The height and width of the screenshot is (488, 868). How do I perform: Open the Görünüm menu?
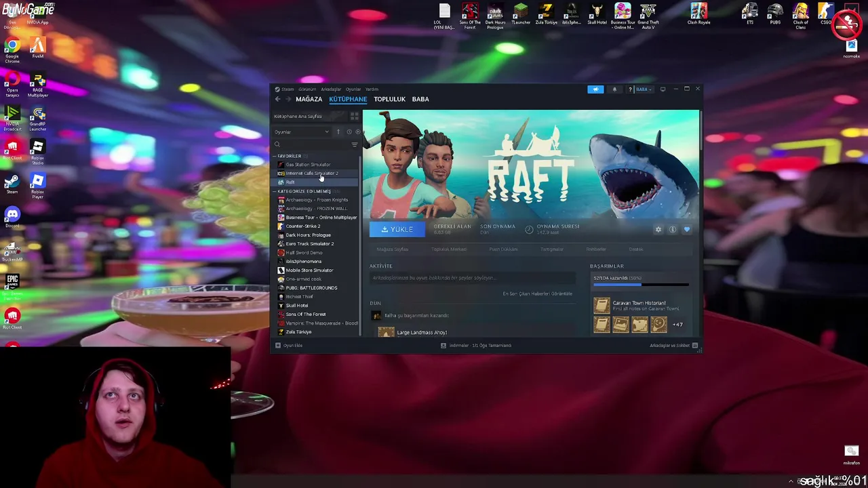coord(307,89)
